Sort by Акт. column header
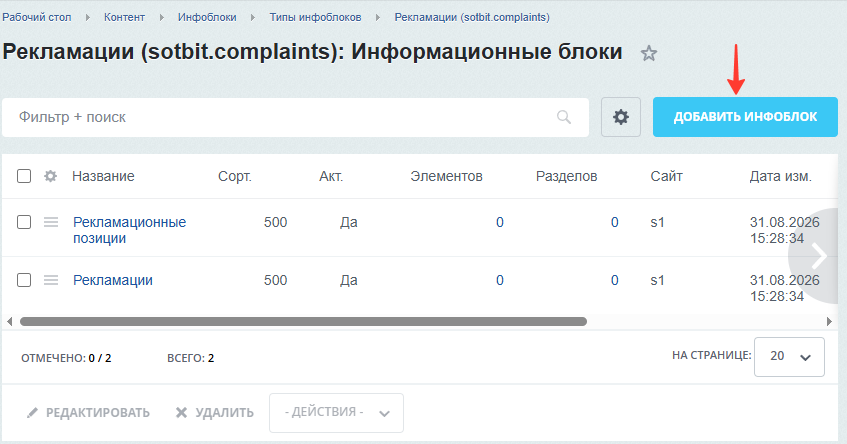 point(331,176)
